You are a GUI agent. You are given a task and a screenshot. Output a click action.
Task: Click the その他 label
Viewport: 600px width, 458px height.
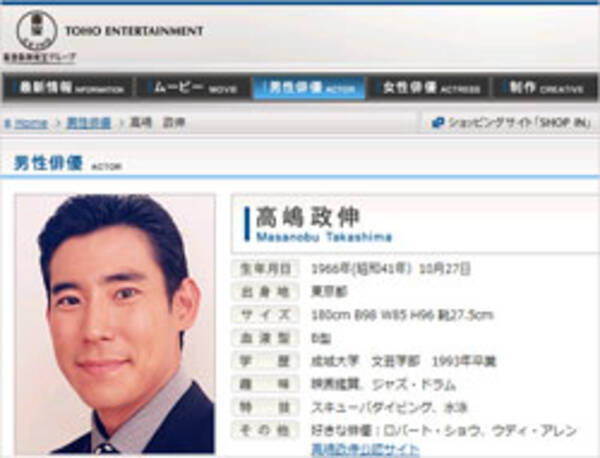[265, 430]
